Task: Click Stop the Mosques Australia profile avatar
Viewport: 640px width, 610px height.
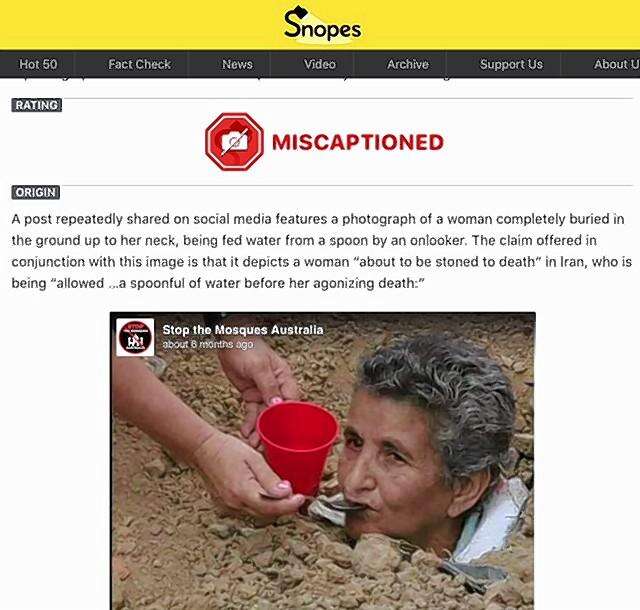Action: click(x=135, y=337)
